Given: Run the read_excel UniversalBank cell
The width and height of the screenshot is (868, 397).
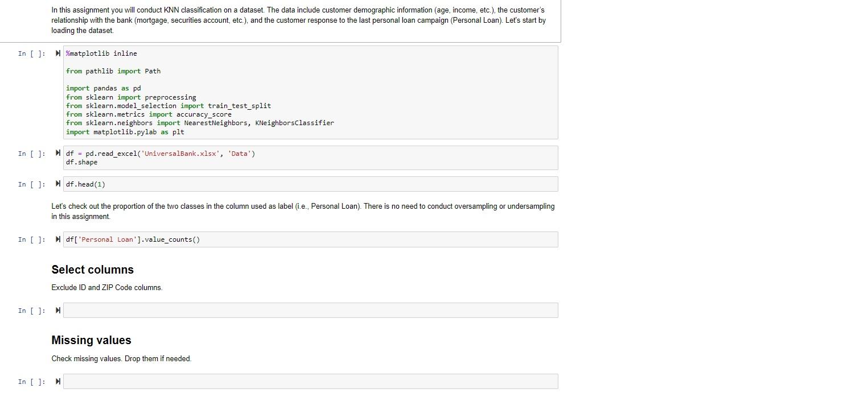Looking at the screenshot, I should click(x=58, y=154).
